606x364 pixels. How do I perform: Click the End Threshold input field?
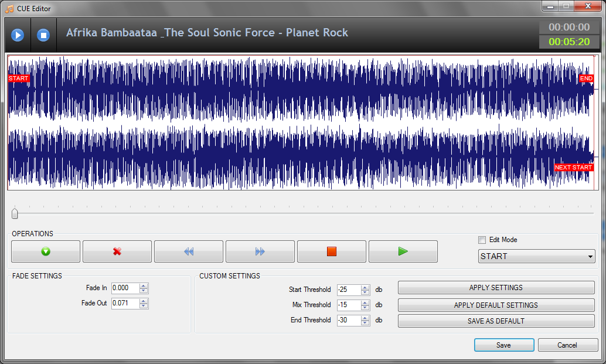coord(349,321)
